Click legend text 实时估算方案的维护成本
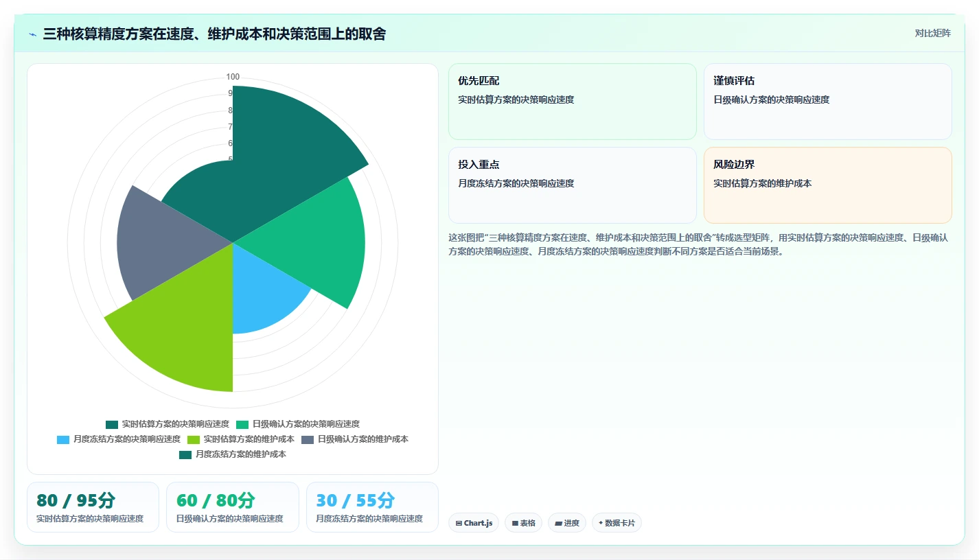The width and height of the screenshot is (979, 560). coord(249,439)
